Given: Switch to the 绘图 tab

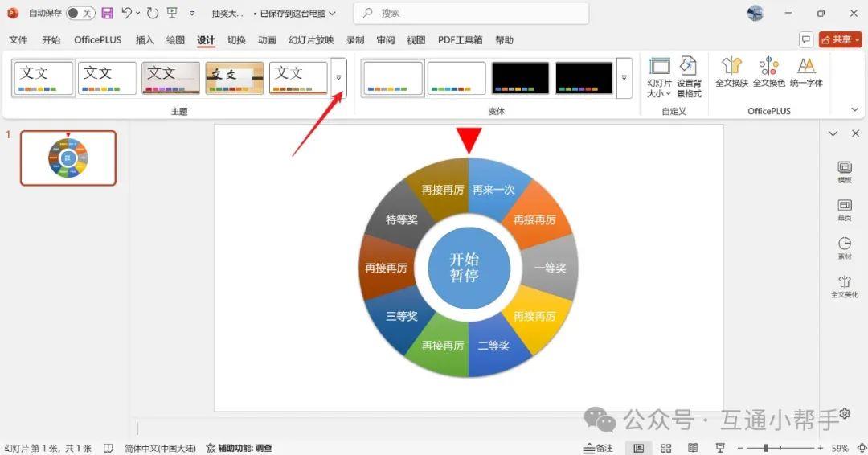Looking at the screenshot, I should (x=175, y=40).
